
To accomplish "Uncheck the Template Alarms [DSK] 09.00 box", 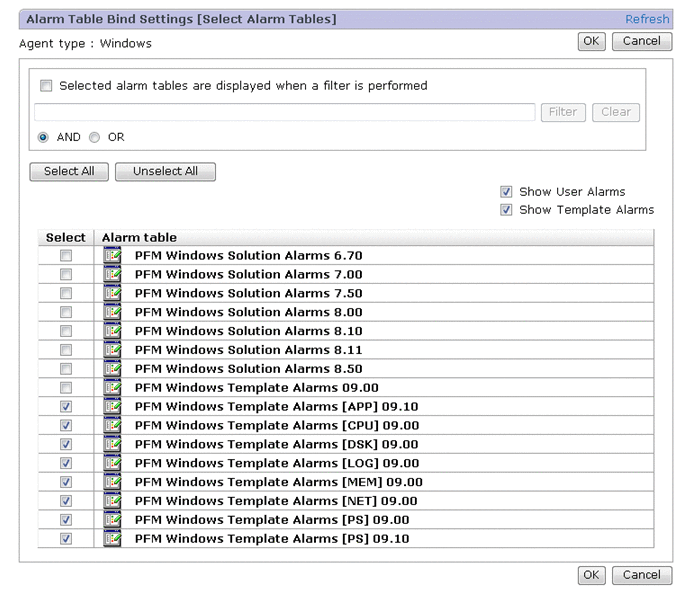I will coord(66,444).
